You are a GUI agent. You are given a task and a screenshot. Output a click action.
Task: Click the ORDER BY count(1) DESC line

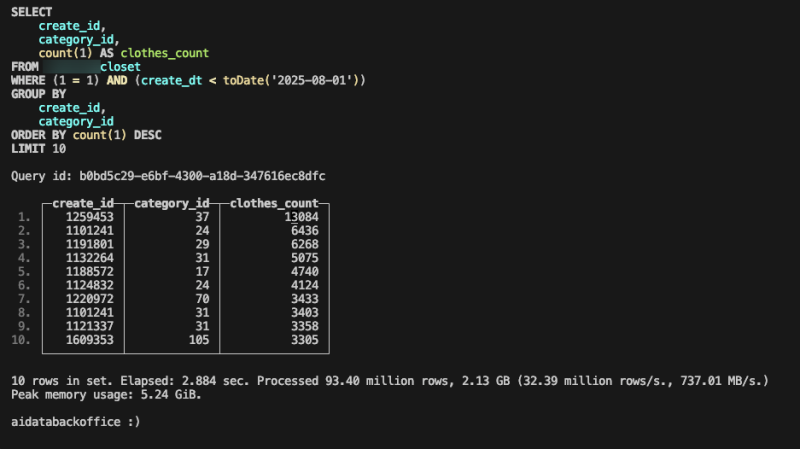86,135
